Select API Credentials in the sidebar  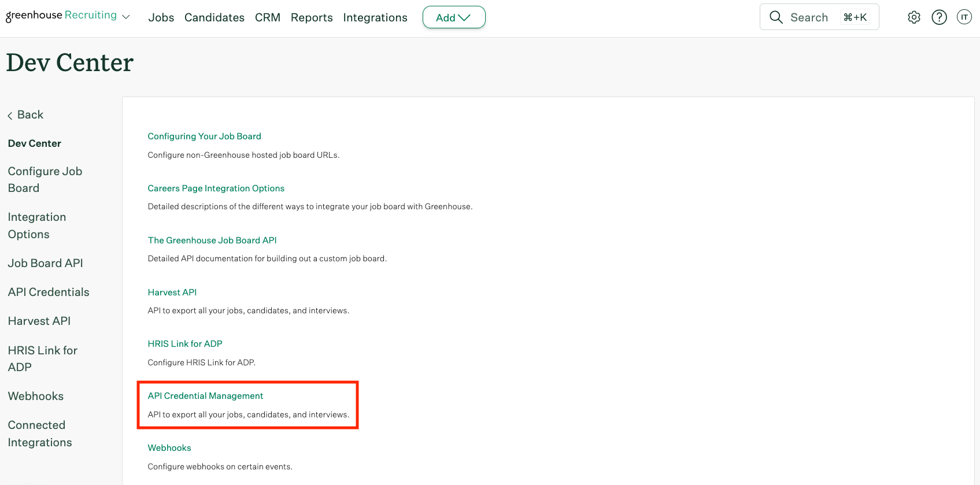pyautogui.click(x=49, y=292)
